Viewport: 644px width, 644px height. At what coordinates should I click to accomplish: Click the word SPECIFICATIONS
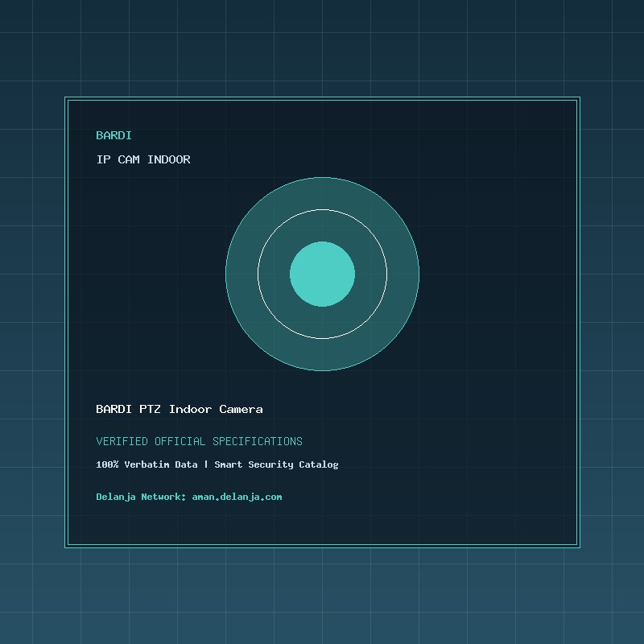tap(258, 441)
